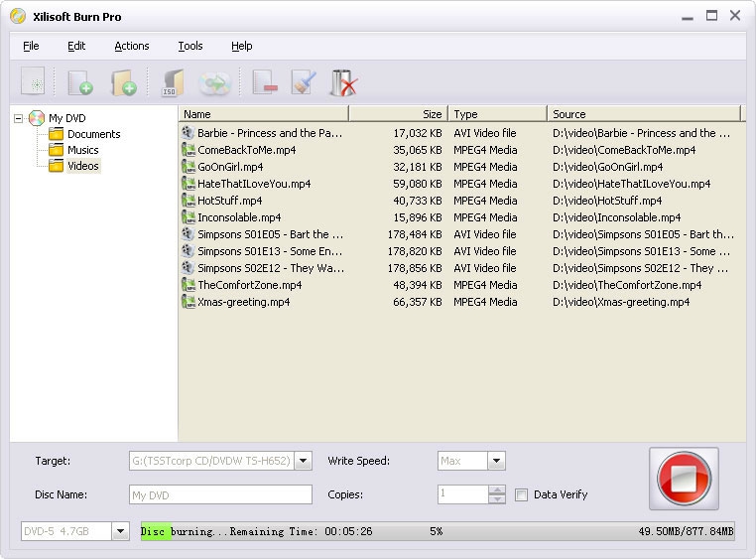Open the Edit menu

(76, 46)
